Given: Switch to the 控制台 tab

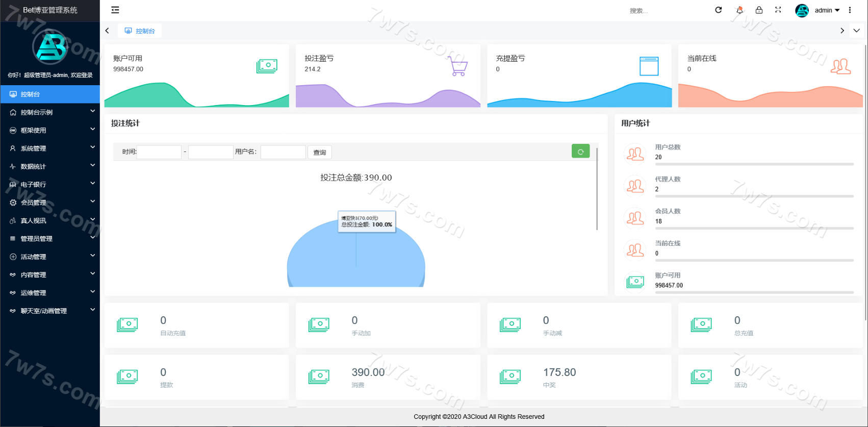Looking at the screenshot, I should pyautogui.click(x=140, y=31).
